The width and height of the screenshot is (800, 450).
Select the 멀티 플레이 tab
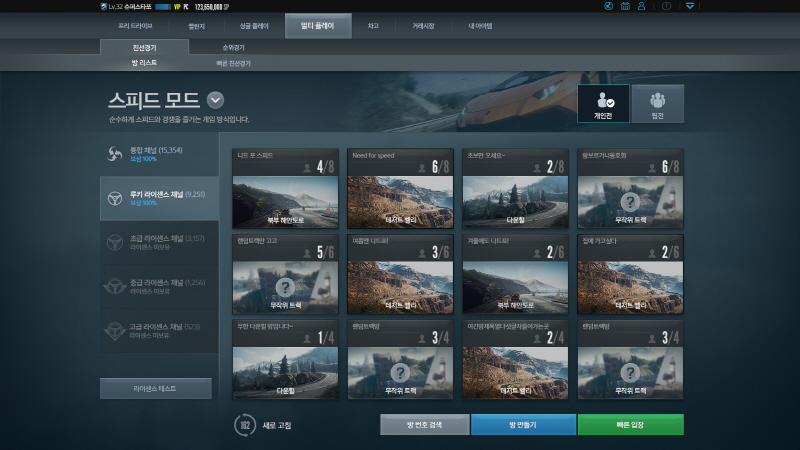coord(318,26)
